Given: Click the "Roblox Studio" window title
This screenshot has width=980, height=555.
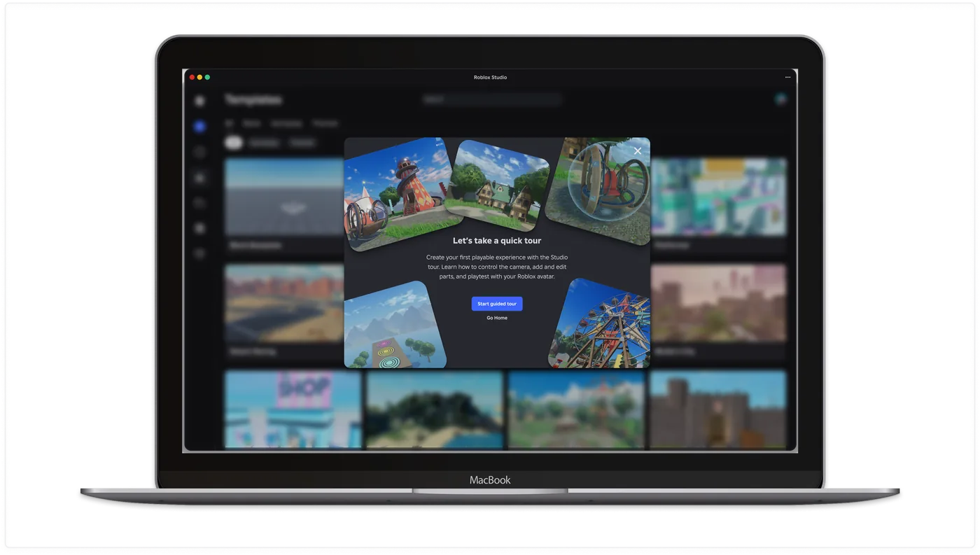Looking at the screenshot, I should click(490, 77).
